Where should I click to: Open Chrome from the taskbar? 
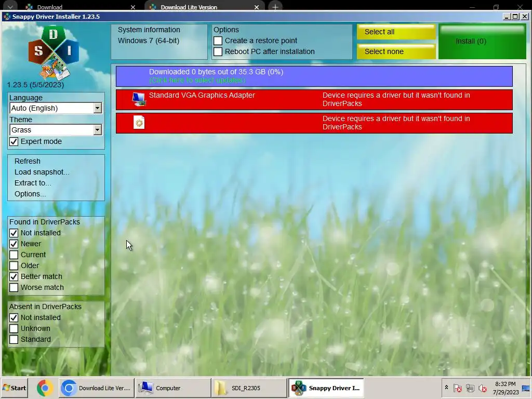pos(45,388)
